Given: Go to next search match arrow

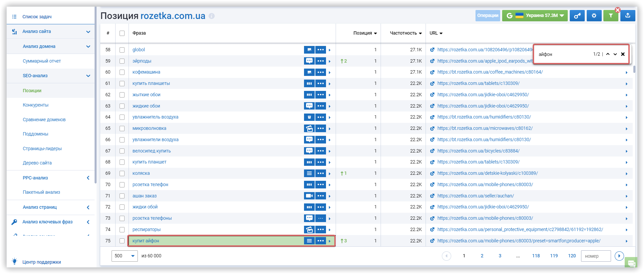Looking at the screenshot, I should [x=615, y=54].
